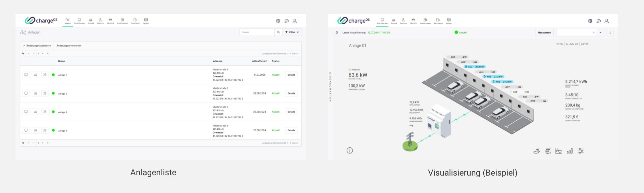Viewport: 644px width, 193px height.
Task: Open Visualisierung tab in Anlagenliste nav
Action: pos(79,21)
